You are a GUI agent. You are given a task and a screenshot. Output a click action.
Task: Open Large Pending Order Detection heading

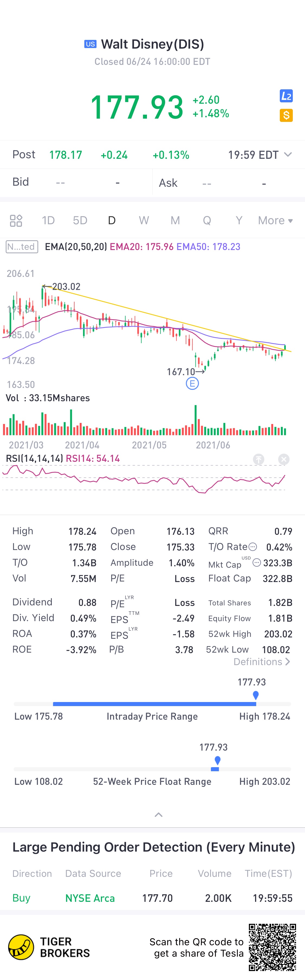[153, 847]
